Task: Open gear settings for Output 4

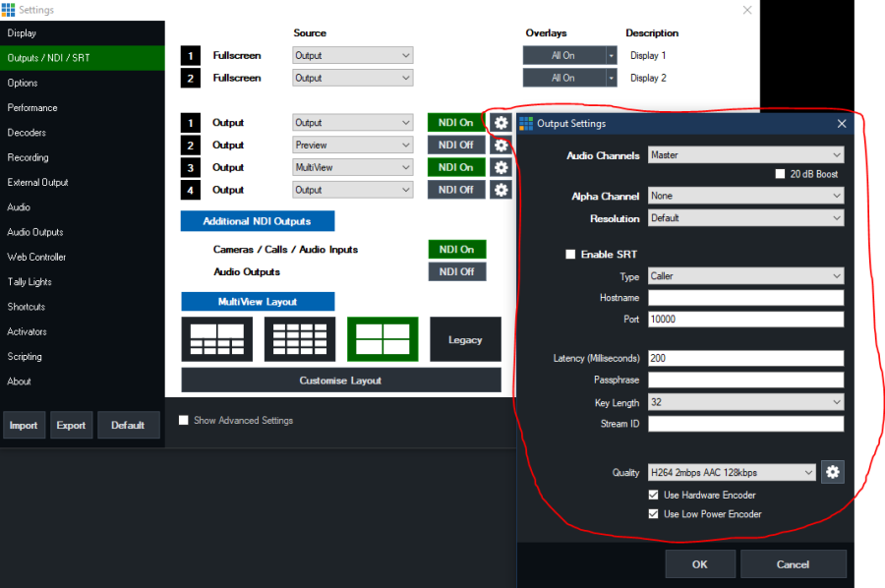Action: (501, 190)
